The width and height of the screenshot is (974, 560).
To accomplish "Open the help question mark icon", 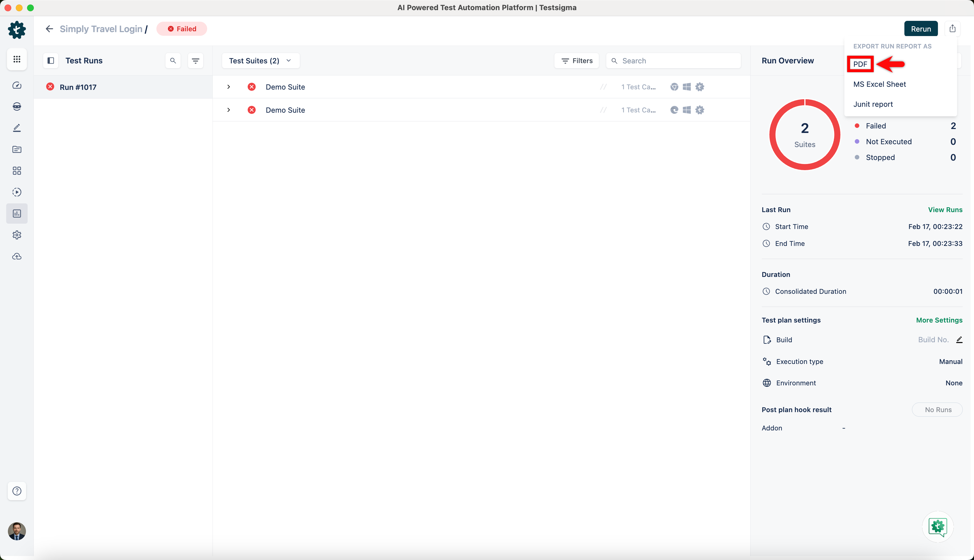I will pos(17,491).
